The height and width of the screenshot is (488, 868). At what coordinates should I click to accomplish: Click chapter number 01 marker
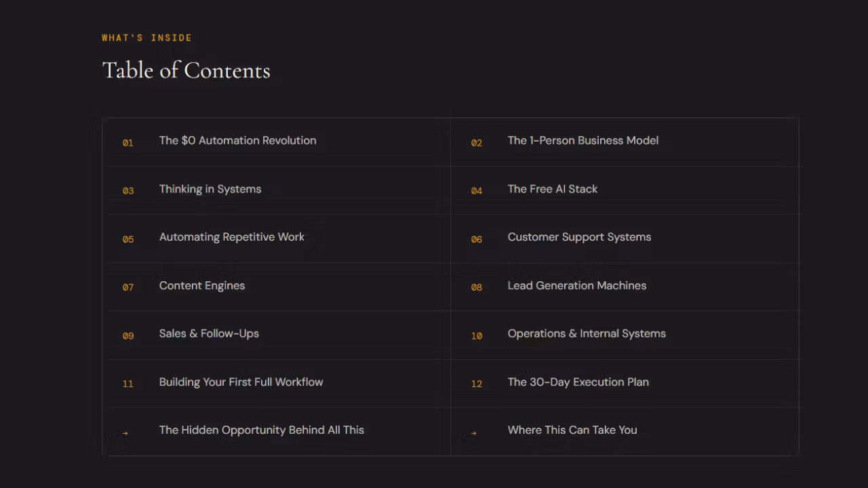tap(127, 143)
